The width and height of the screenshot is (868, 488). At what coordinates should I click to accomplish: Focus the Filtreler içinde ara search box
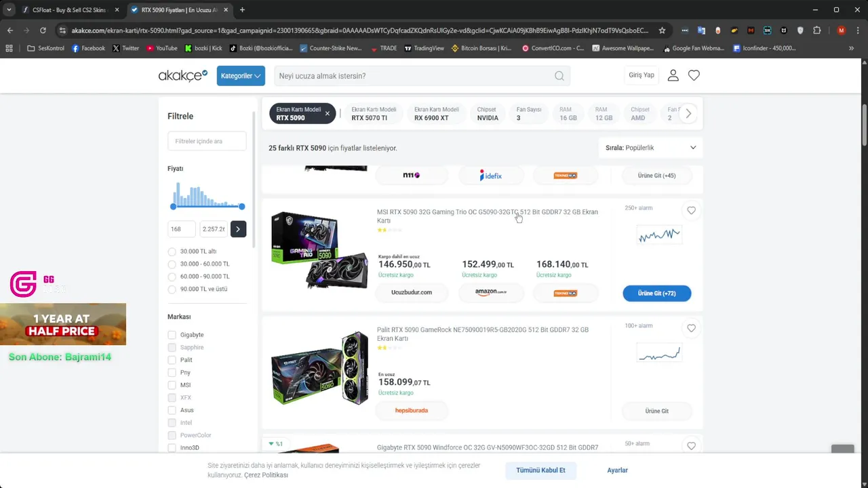click(207, 141)
